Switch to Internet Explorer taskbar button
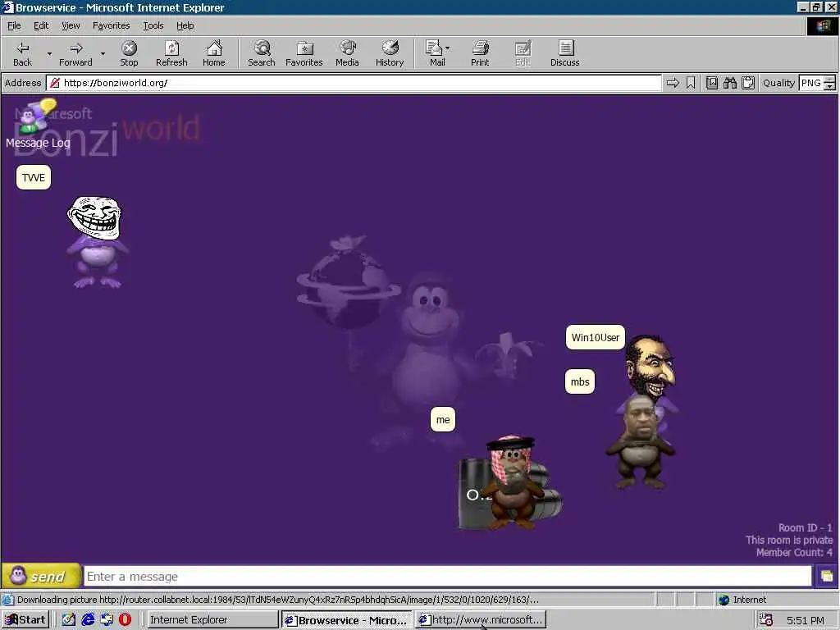The width and height of the screenshot is (840, 630). pos(212,620)
